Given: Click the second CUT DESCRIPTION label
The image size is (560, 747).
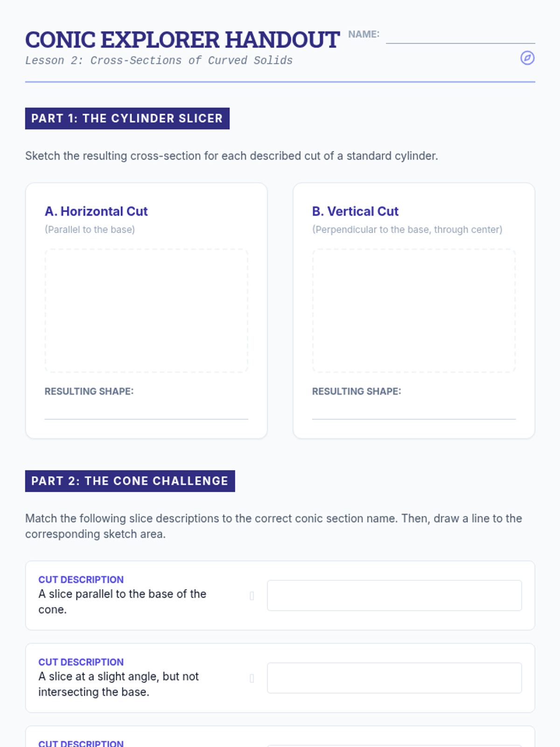Looking at the screenshot, I should 81,662.
